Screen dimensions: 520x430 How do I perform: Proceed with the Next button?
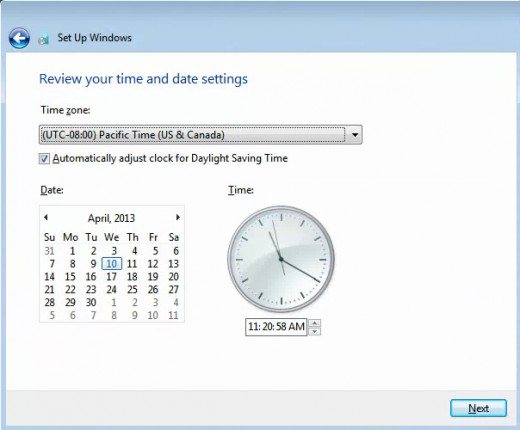click(x=478, y=408)
